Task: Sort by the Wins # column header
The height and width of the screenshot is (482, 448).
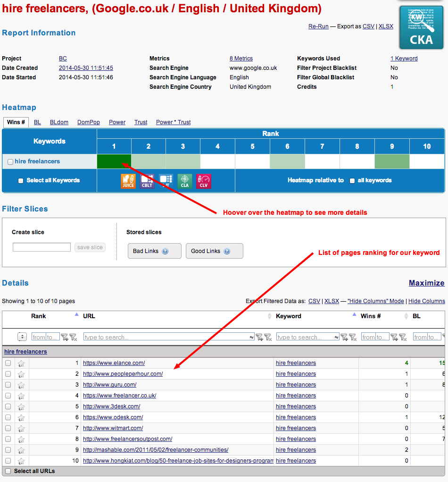Action: 371,316
